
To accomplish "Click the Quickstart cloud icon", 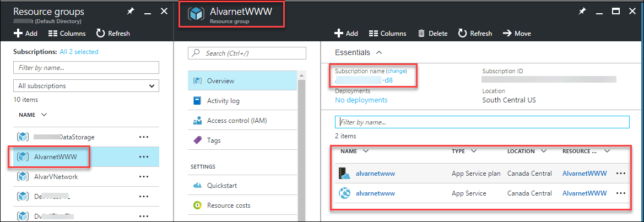I will coord(197,186).
